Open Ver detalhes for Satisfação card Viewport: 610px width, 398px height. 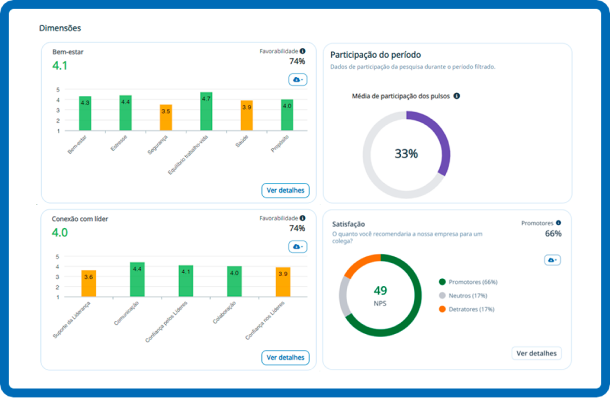coord(536,353)
